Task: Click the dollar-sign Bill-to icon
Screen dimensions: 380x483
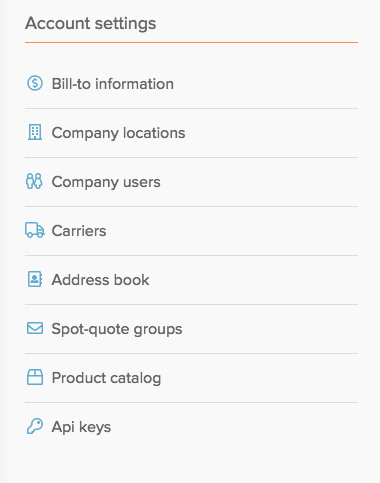Action: 35,83
